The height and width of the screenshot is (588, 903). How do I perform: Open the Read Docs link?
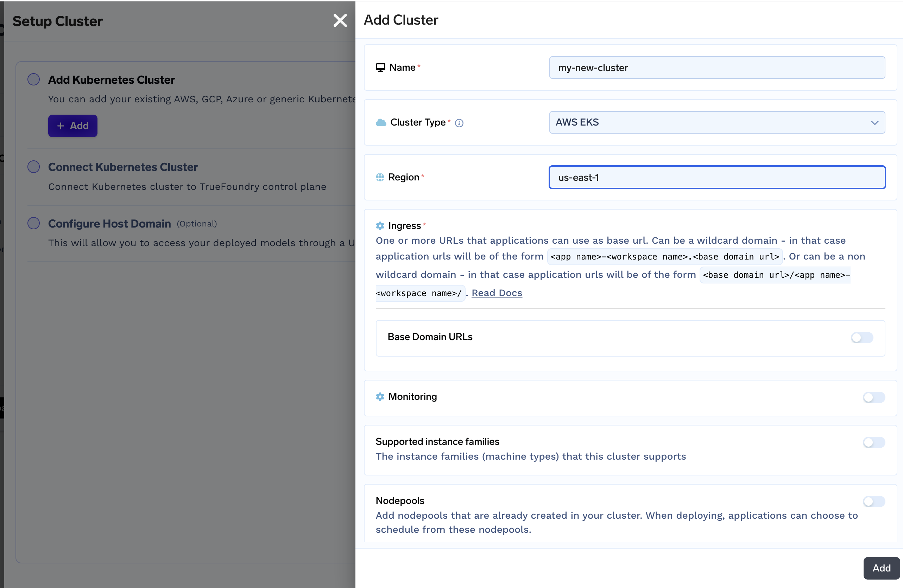click(497, 293)
